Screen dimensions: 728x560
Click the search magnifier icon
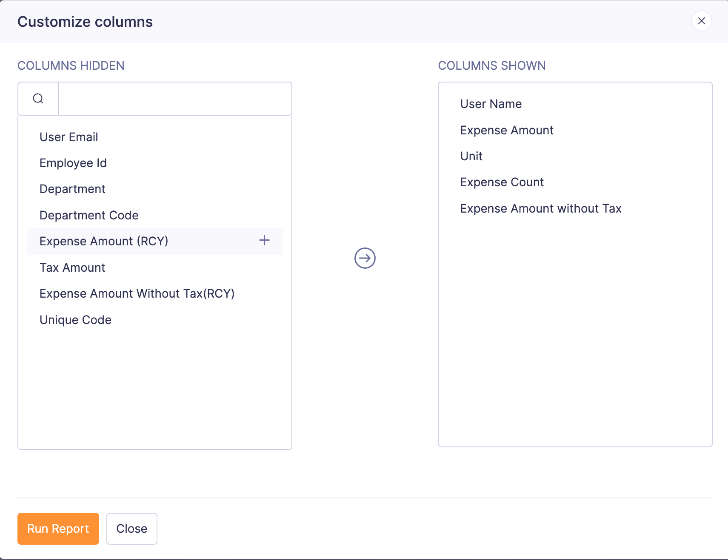(38, 98)
